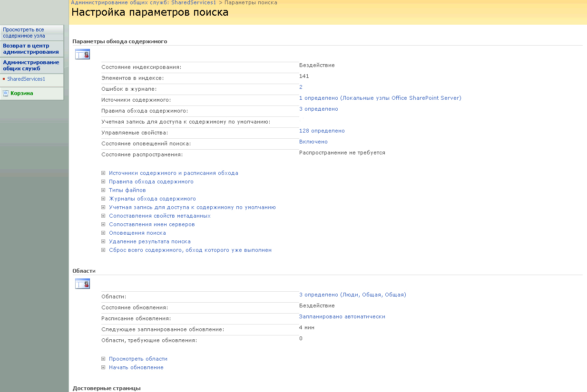587x392 pixels.
Task: Click the label Элементов в индексе:
Action: pos(132,78)
